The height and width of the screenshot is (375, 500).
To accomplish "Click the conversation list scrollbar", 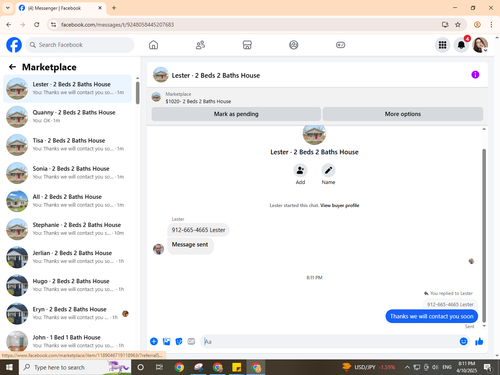I will (137, 93).
